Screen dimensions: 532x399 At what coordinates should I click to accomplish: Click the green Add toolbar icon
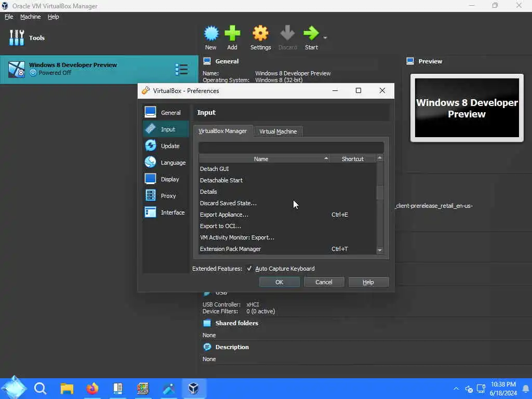(232, 37)
